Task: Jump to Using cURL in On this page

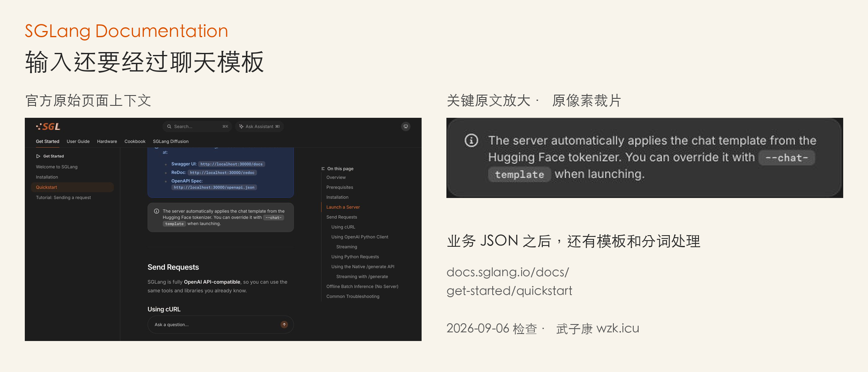Action: [x=343, y=227]
